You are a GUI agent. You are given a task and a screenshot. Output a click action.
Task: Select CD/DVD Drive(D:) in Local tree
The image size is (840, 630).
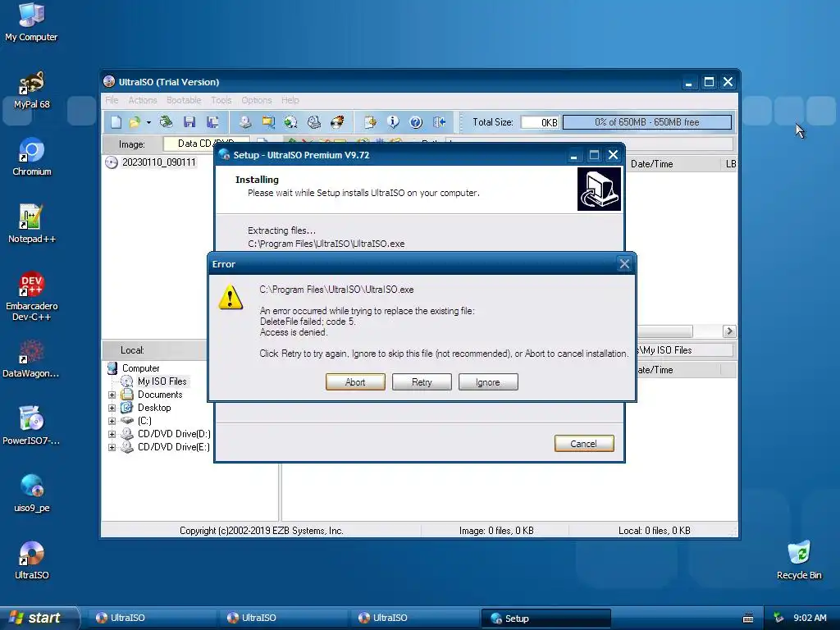[x=174, y=433]
